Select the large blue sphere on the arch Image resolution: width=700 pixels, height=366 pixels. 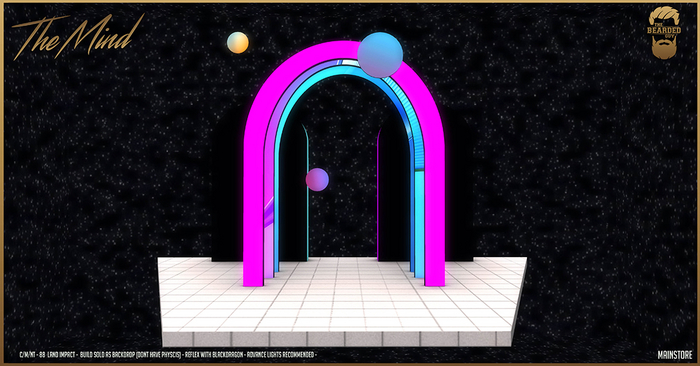tap(380, 55)
